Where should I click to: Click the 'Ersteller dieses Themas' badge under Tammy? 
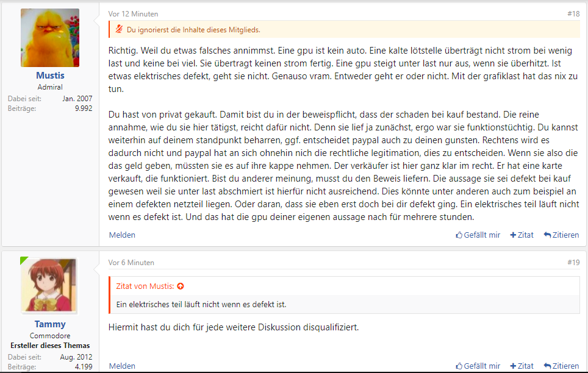coord(50,346)
